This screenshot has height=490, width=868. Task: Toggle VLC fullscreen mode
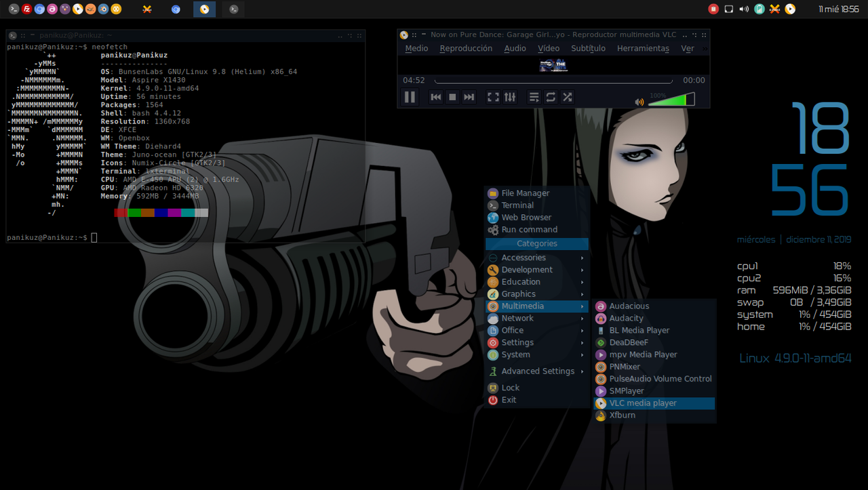coord(494,97)
